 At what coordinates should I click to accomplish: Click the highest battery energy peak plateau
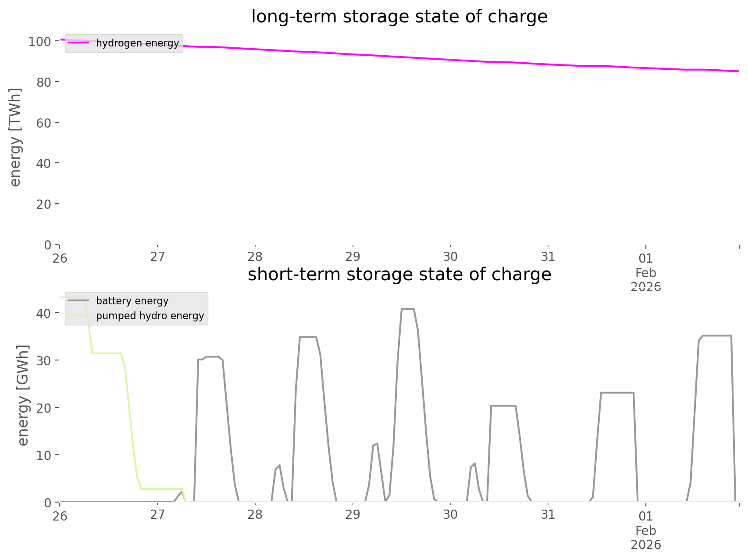(407, 309)
